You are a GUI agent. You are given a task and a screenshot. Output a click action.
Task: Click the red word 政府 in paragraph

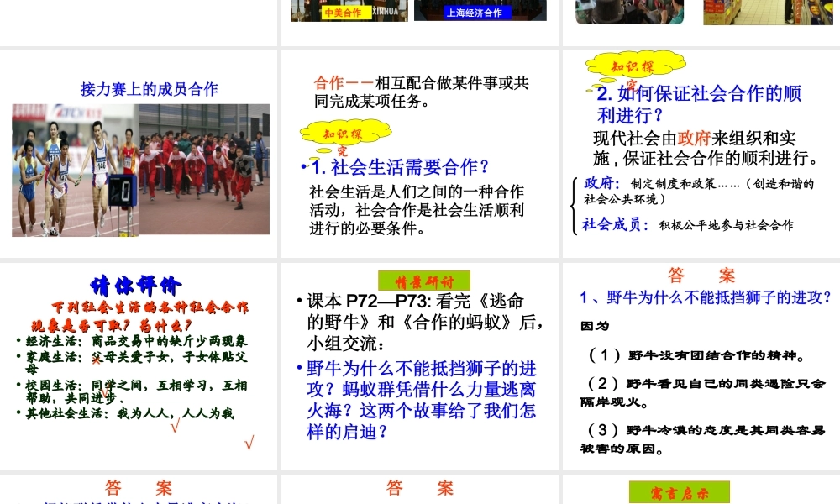click(x=695, y=139)
